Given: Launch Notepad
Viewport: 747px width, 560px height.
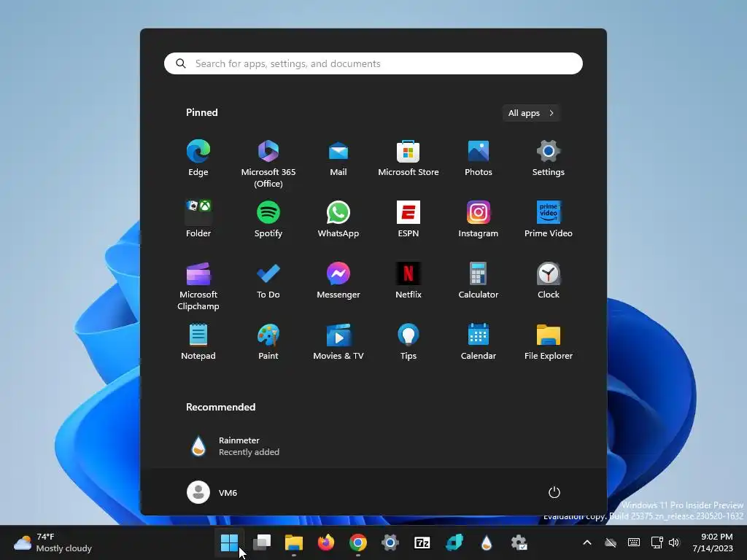Looking at the screenshot, I should pyautogui.click(x=198, y=342).
